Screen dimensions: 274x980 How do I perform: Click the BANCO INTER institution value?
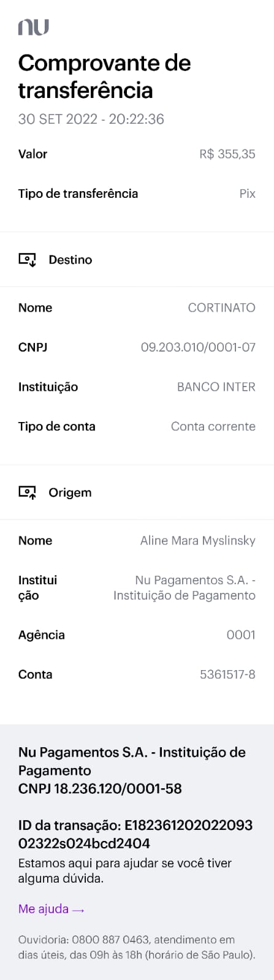216,387
